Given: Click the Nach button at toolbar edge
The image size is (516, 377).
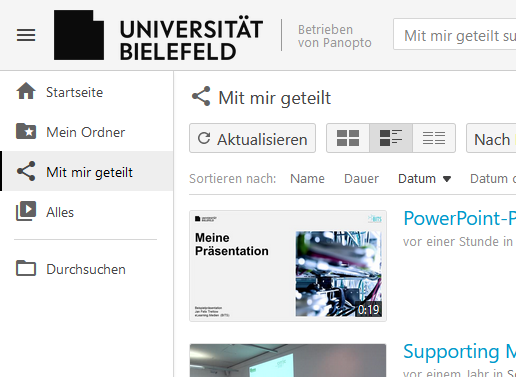Looking at the screenshot, I should pyautogui.click(x=491, y=138).
